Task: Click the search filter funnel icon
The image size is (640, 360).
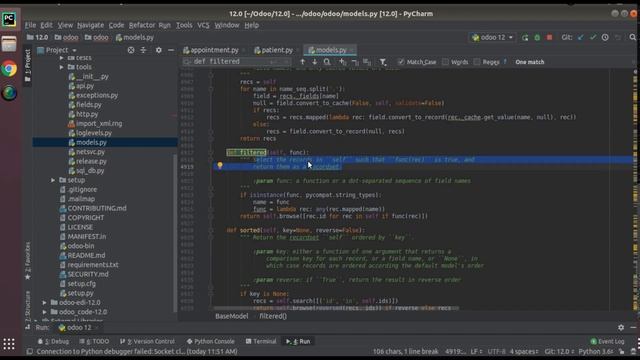Action: tap(382, 62)
